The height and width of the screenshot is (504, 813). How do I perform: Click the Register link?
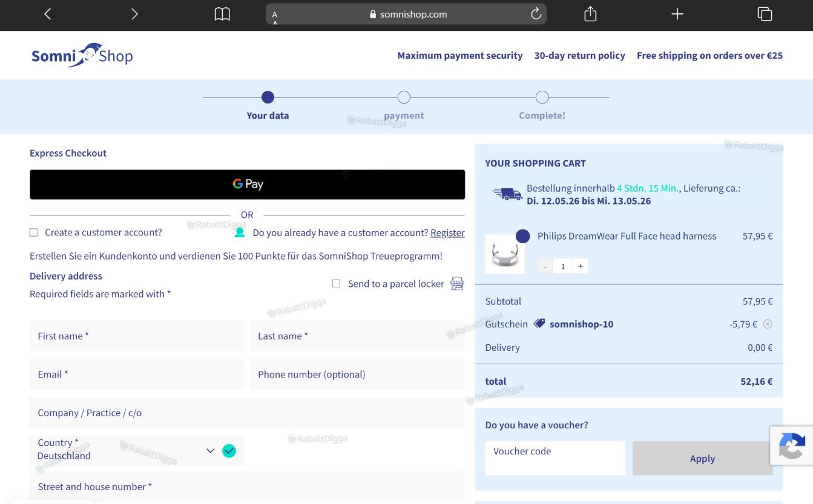click(x=447, y=232)
